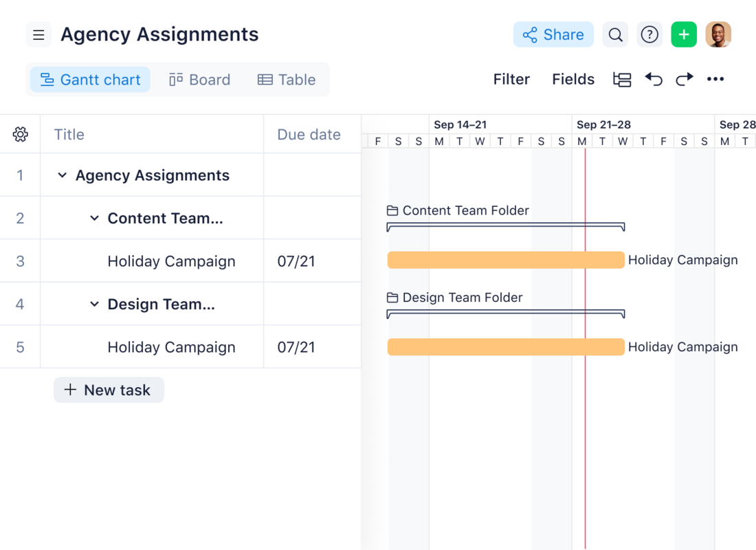The image size is (756, 550).
Task: Click the Share button
Action: (553, 34)
